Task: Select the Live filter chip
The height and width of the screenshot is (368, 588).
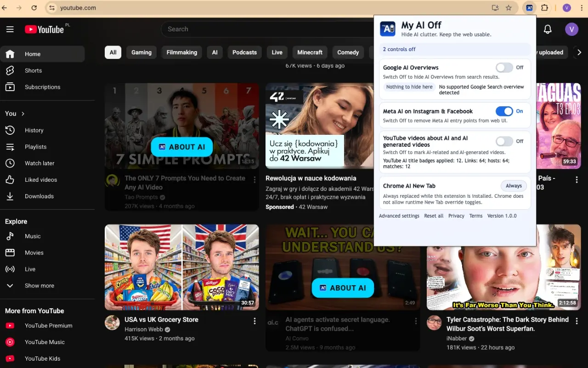Action: (x=277, y=52)
